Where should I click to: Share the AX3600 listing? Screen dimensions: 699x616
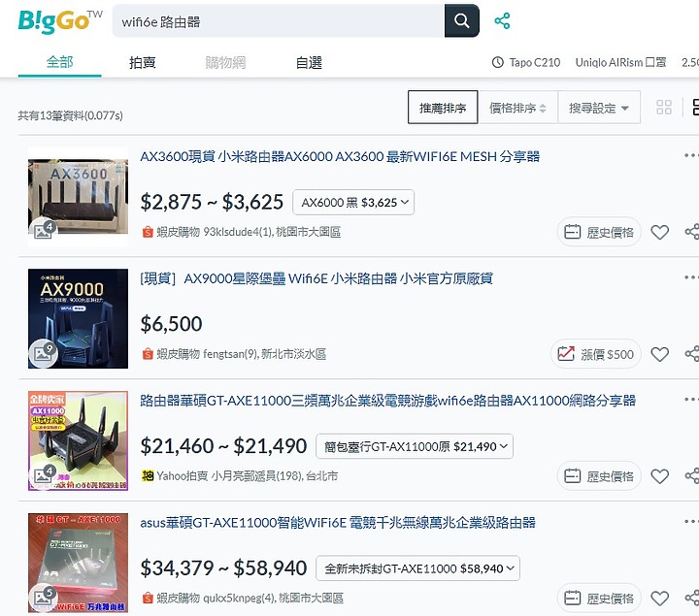(692, 232)
